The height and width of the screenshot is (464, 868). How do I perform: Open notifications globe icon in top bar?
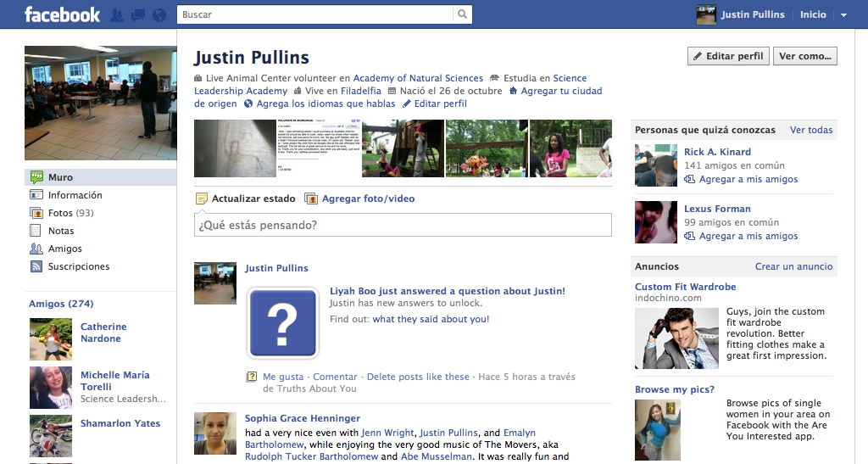coord(158,14)
